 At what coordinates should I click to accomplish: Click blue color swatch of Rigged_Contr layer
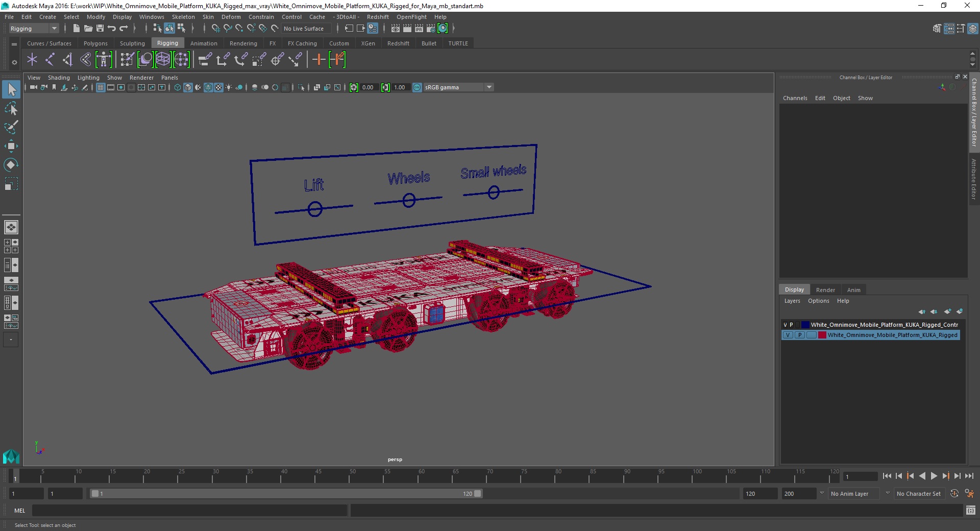805,325
